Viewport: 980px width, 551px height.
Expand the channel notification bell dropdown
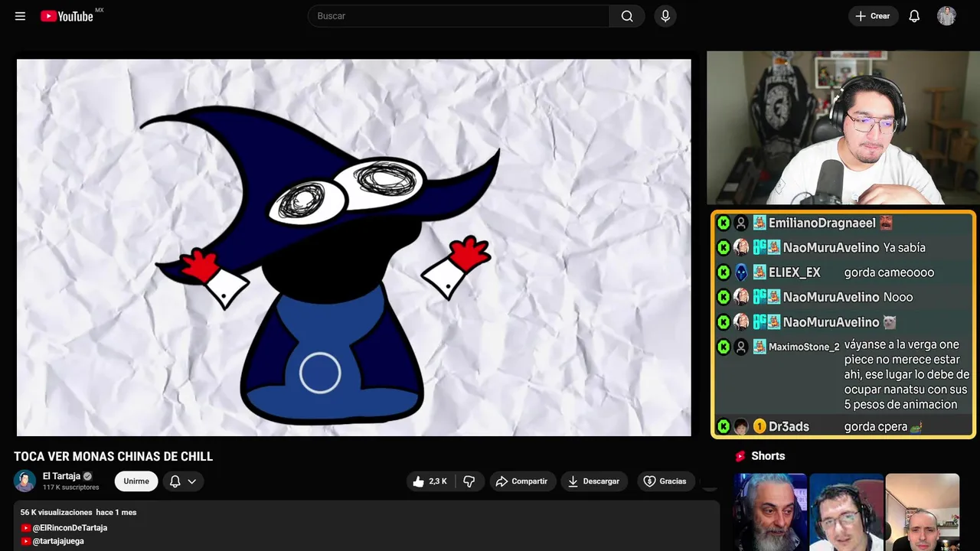(183, 481)
